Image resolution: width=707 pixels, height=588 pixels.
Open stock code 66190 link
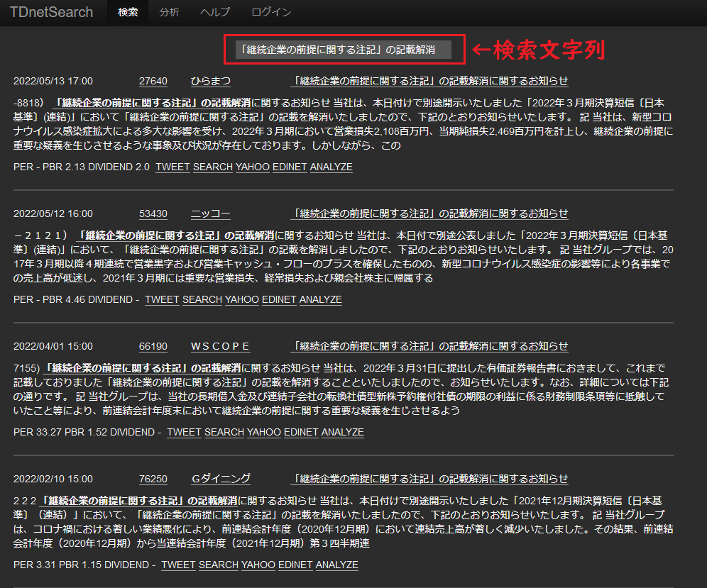(x=153, y=346)
